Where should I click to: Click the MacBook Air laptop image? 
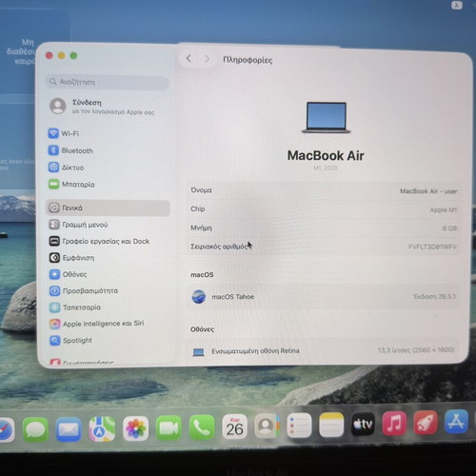click(x=326, y=117)
